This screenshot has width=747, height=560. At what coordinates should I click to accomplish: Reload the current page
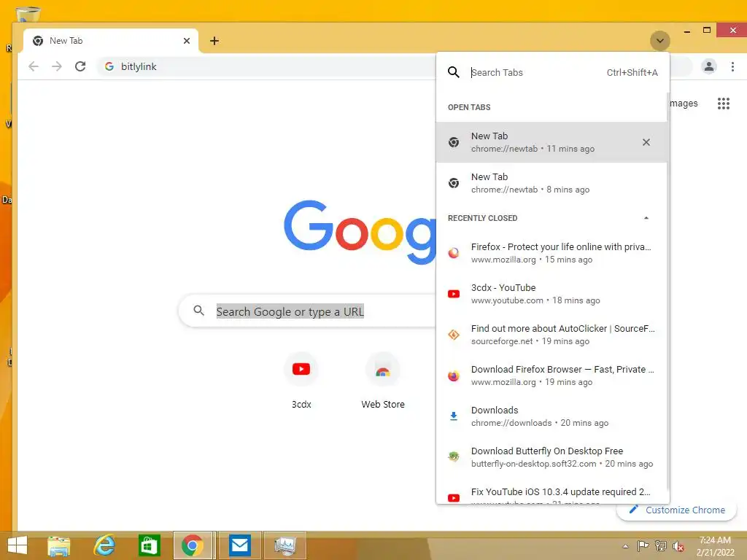pos(80,66)
